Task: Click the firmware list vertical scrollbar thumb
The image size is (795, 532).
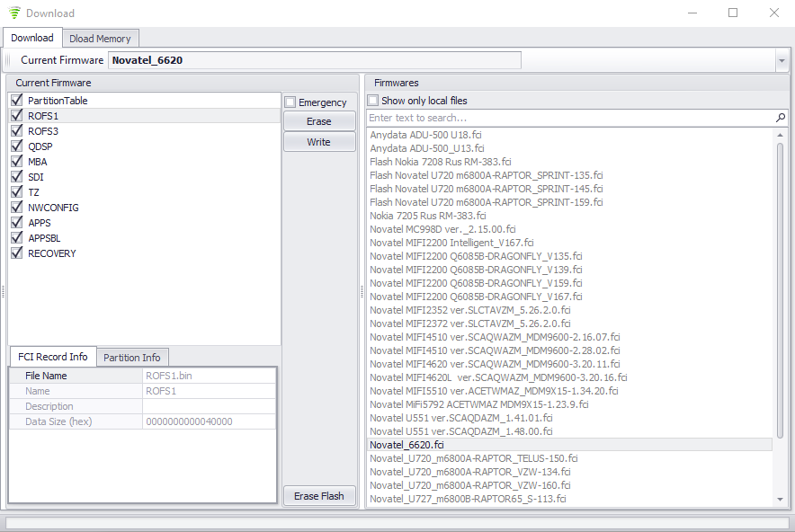Action: pyautogui.click(x=780, y=290)
